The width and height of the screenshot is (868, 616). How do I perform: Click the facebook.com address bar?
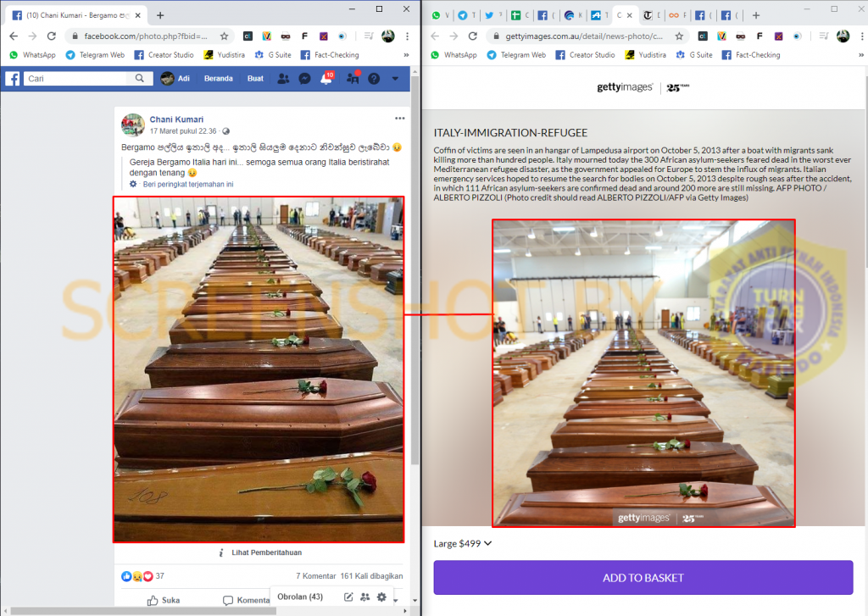pyautogui.click(x=146, y=36)
